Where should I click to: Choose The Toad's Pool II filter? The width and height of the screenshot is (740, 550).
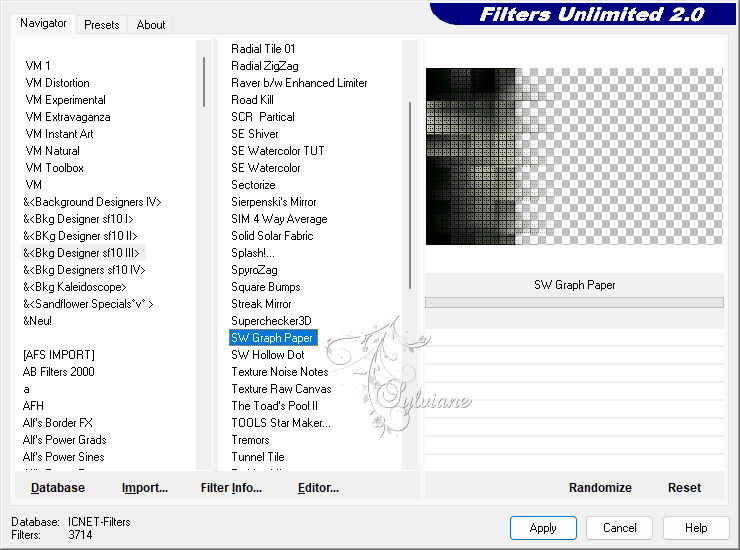tap(274, 406)
